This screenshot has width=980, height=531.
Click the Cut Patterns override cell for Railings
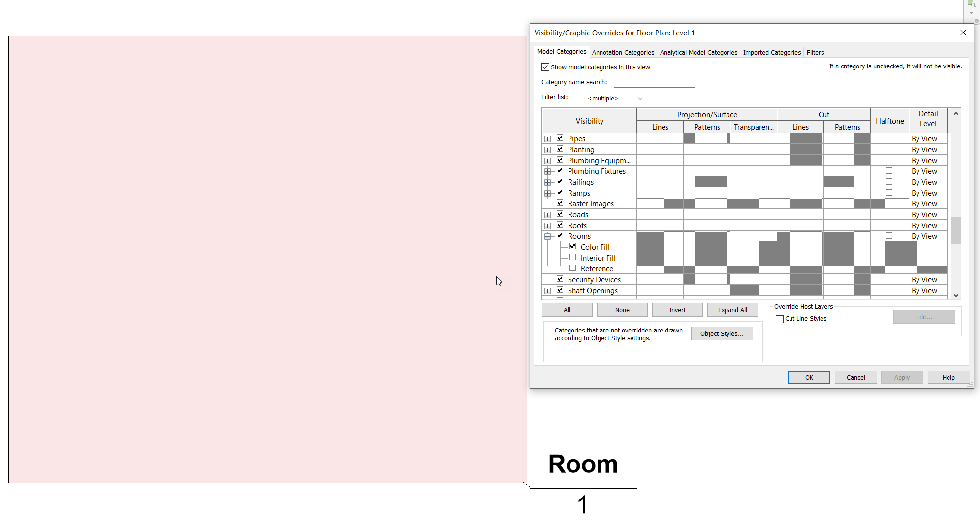(x=847, y=181)
